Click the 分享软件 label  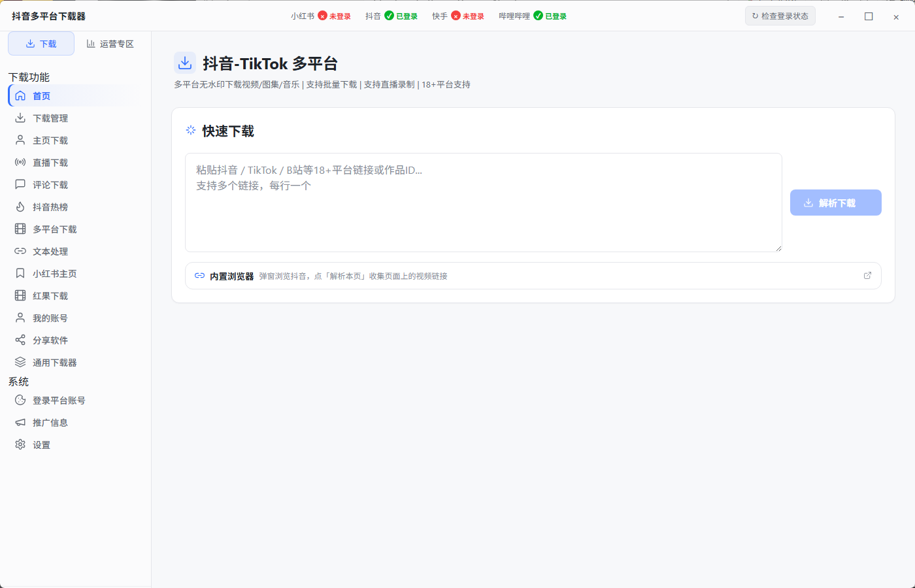tap(50, 340)
